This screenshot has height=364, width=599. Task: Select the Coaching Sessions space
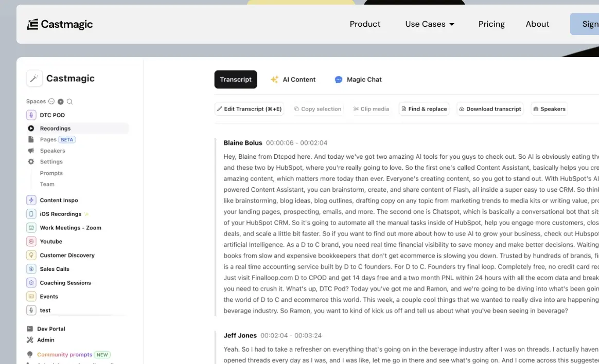click(59, 282)
